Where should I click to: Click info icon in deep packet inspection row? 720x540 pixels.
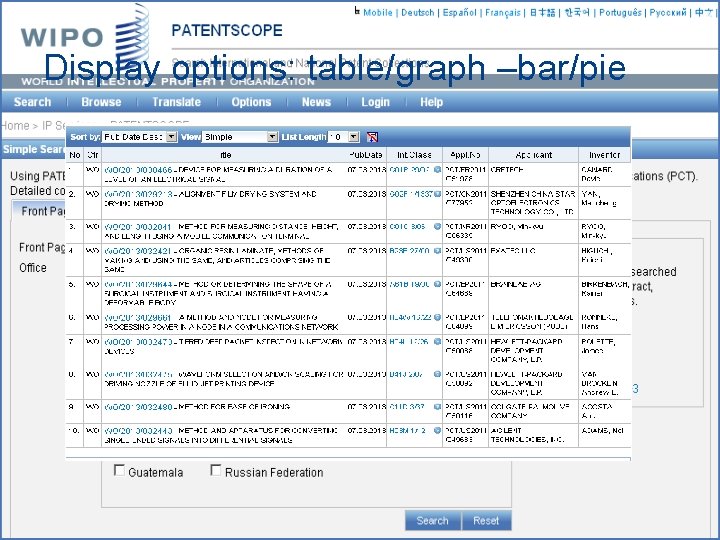pyautogui.click(x=437, y=342)
